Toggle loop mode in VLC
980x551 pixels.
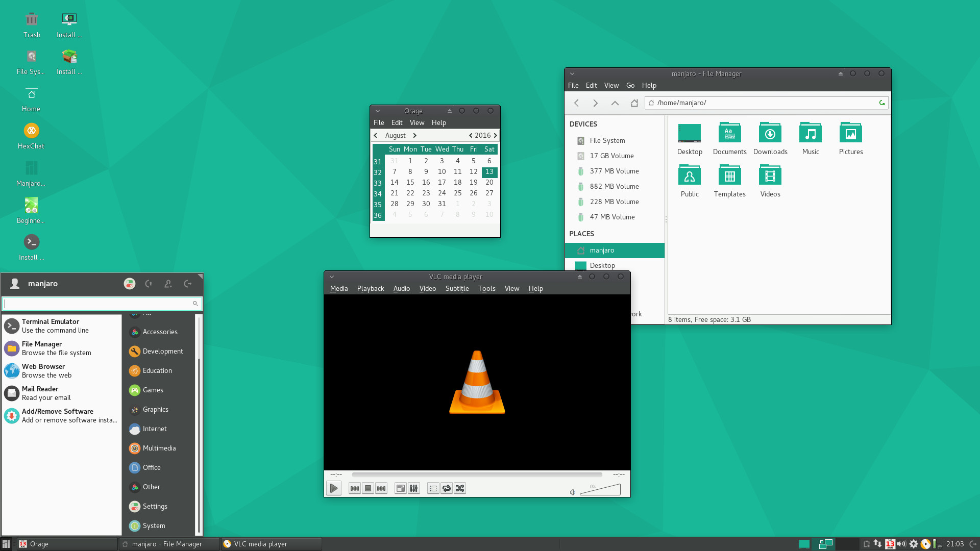(447, 488)
